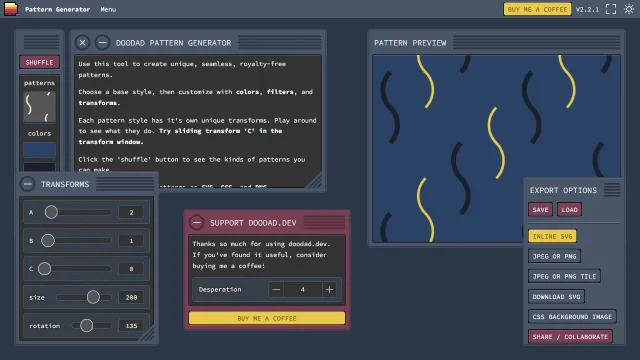
Task: Select the blue color swatch under colors
Action: (39, 150)
